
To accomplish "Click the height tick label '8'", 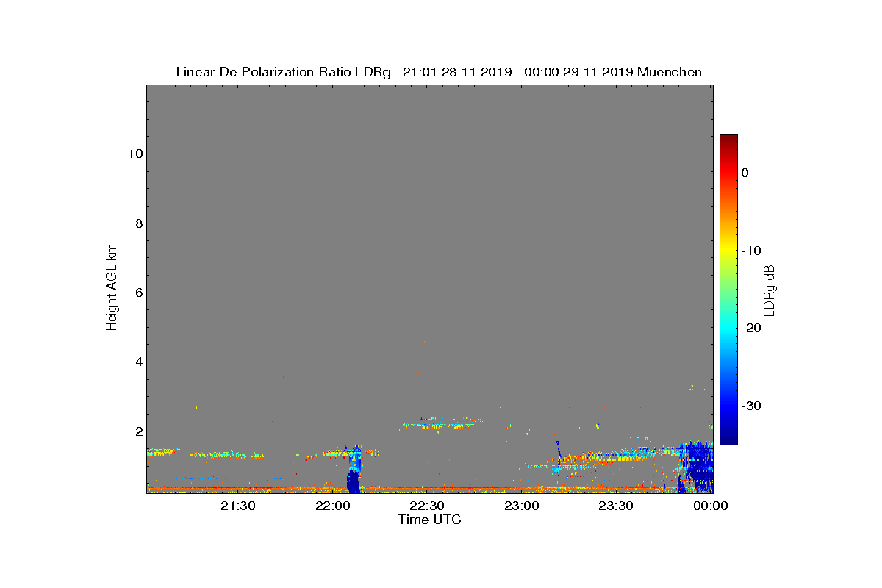I will pos(137,223).
